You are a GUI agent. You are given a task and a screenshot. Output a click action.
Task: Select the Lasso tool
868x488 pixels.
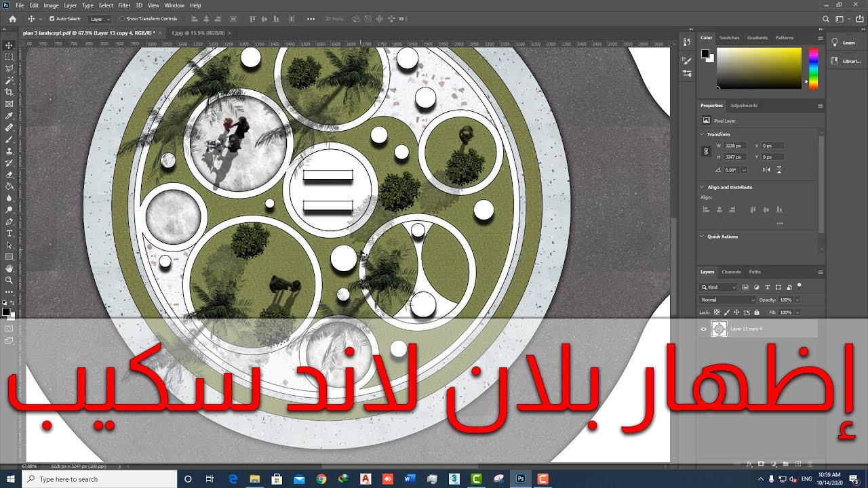(9, 68)
